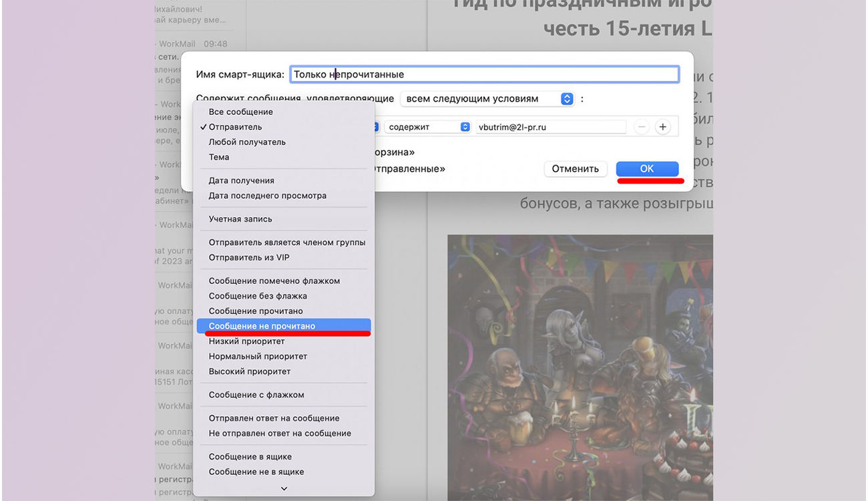Open the game party image in the email
Image resolution: width=868 pixels, height=501 pixels.
[580, 367]
